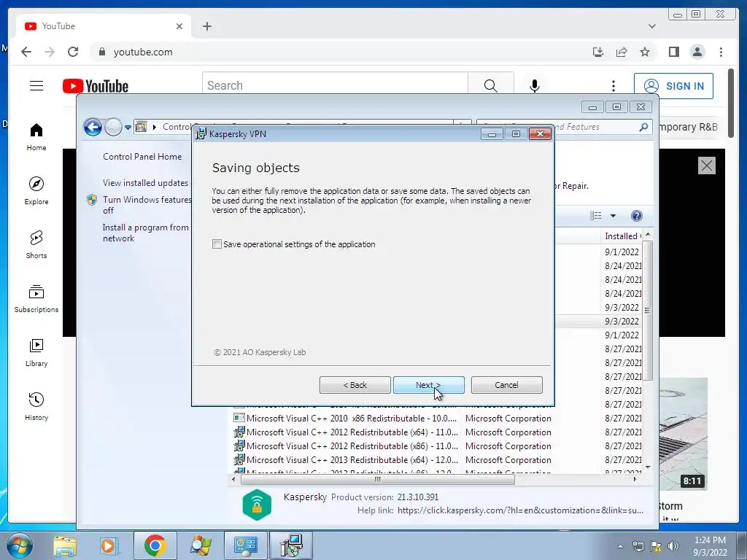Click the YouTube logo
Screen dimensions: 747x560
tap(96, 86)
